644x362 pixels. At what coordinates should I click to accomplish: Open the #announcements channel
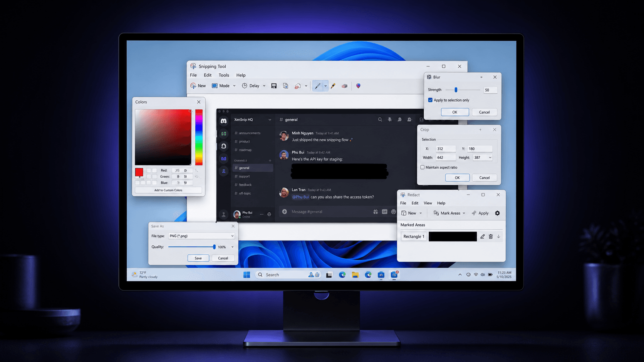pyautogui.click(x=253, y=133)
